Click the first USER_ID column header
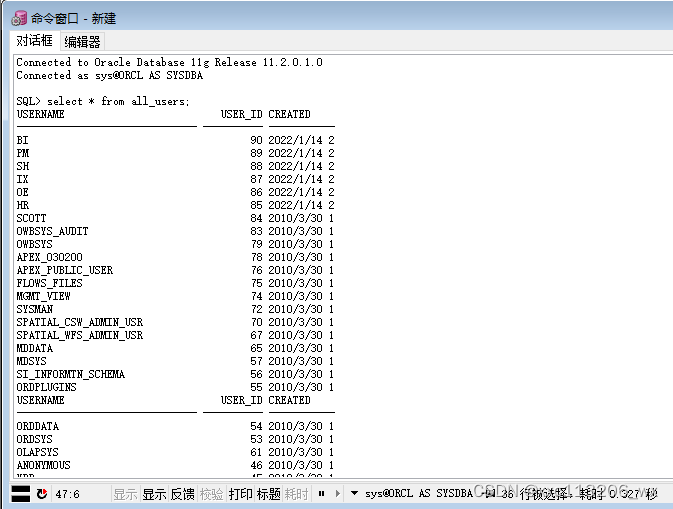673x509 pixels. tap(241, 114)
